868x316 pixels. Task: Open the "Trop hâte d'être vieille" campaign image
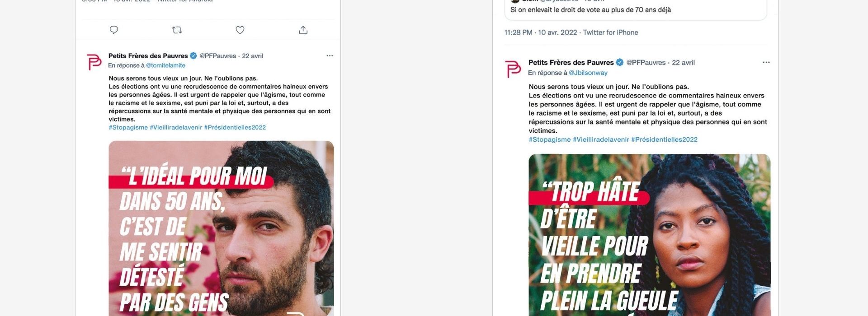pyautogui.click(x=649, y=235)
